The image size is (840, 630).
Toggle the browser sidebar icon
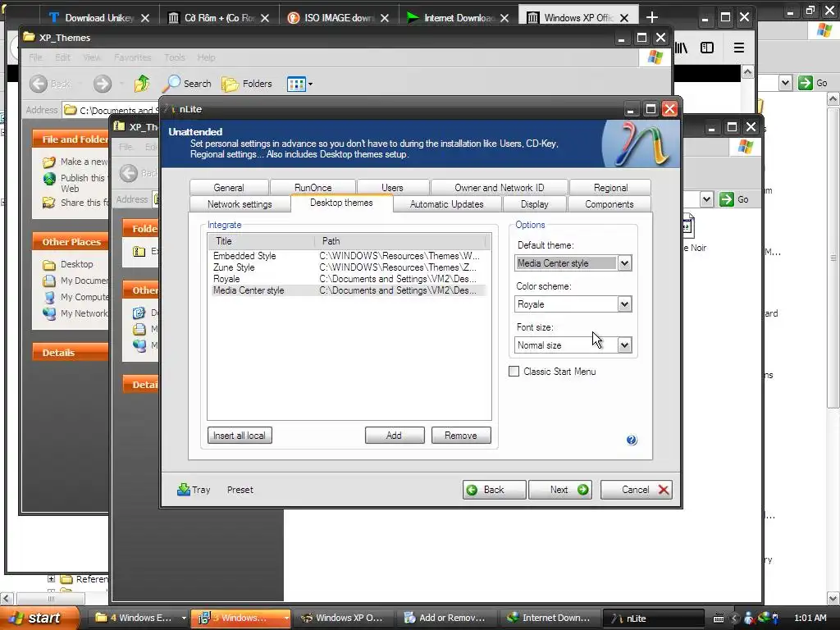click(x=707, y=48)
